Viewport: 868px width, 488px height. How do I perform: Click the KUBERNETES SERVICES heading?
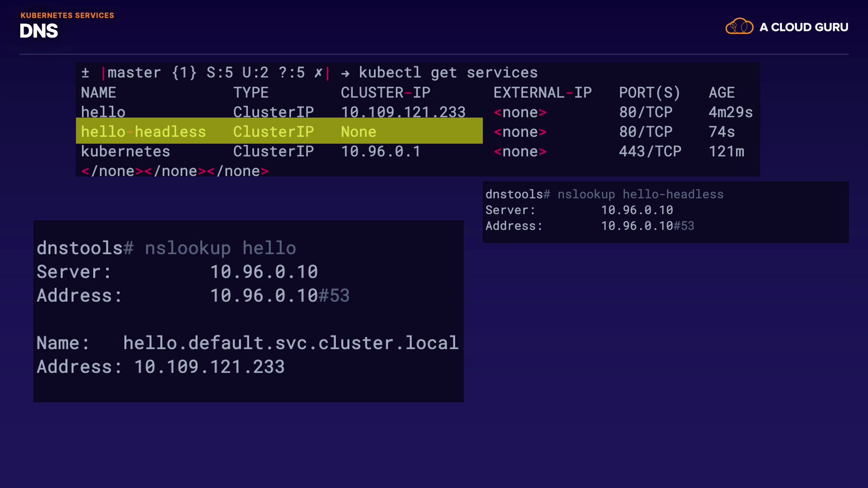(x=67, y=15)
